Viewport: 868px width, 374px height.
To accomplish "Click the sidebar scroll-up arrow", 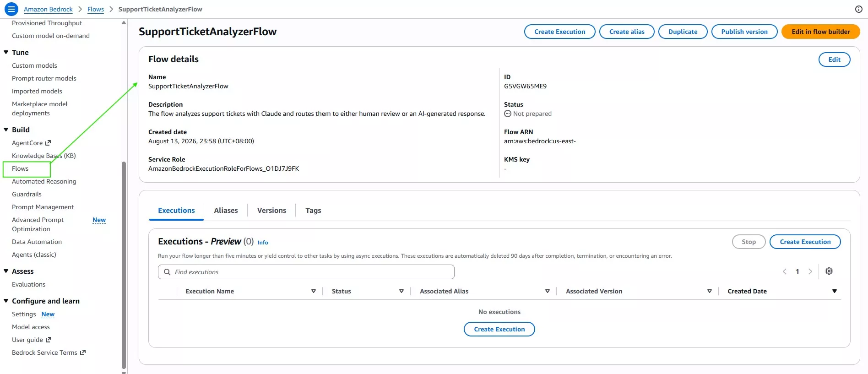I will coord(124,22).
